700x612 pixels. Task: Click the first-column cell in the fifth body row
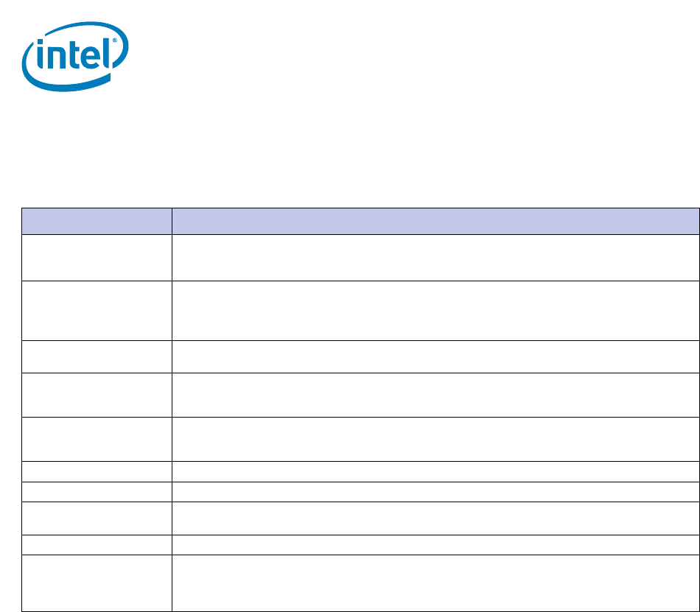(x=97, y=439)
